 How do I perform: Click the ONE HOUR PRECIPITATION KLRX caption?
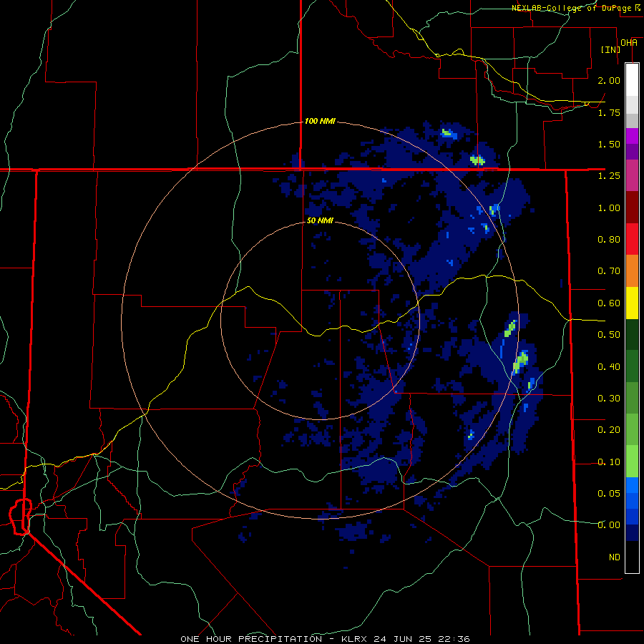click(x=325, y=639)
